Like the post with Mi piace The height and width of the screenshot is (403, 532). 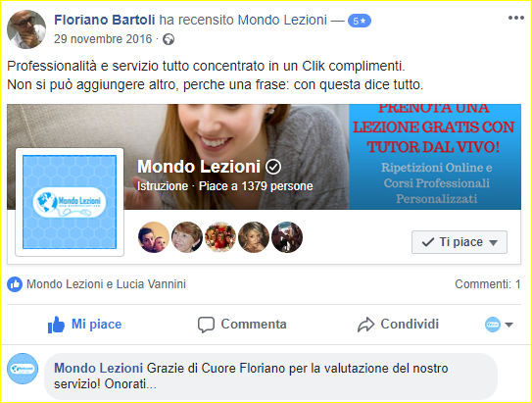[84, 325]
